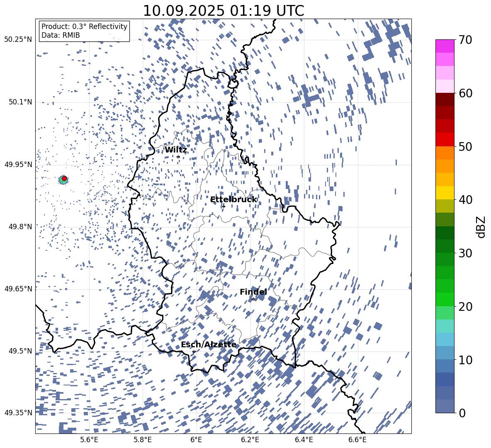Click the Product: 0.3° Reflectivity text
The image size is (491, 448).
(84, 27)
